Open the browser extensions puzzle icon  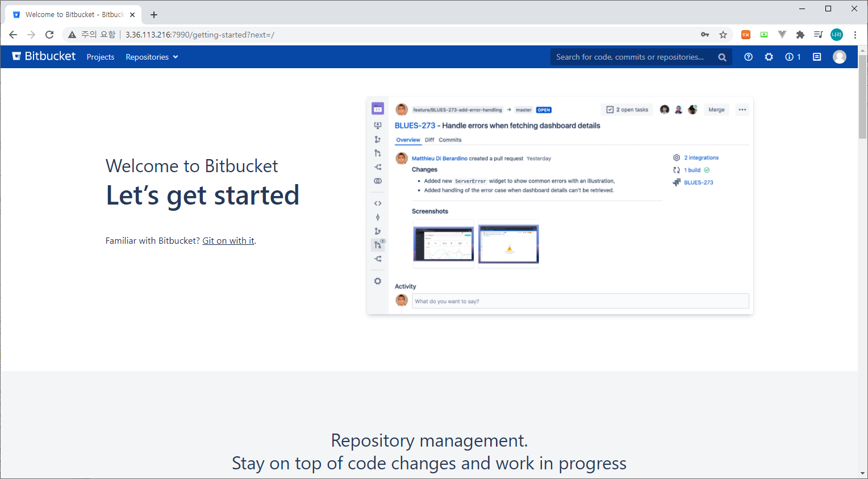pyautogui.click(x=800, y=34)
